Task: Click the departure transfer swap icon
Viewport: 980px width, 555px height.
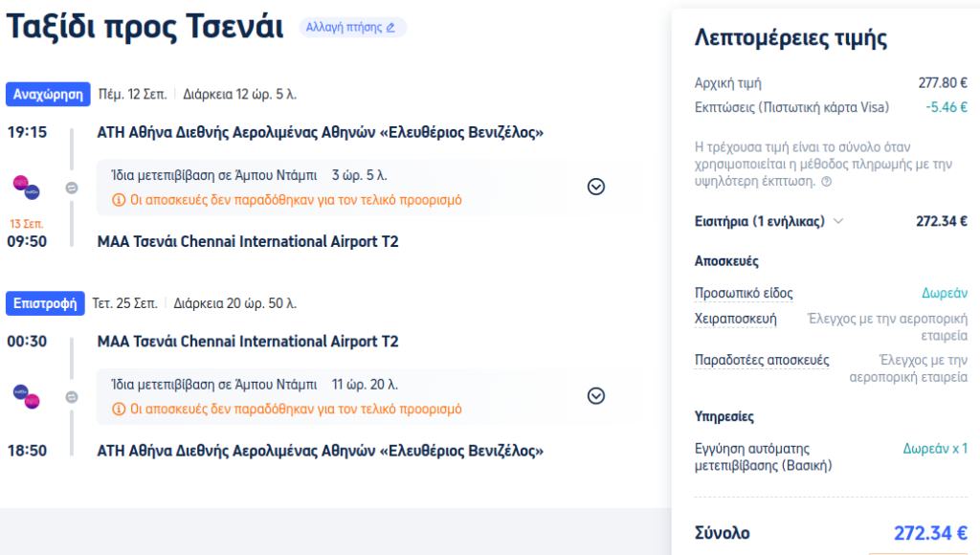Action: point(72,188)
